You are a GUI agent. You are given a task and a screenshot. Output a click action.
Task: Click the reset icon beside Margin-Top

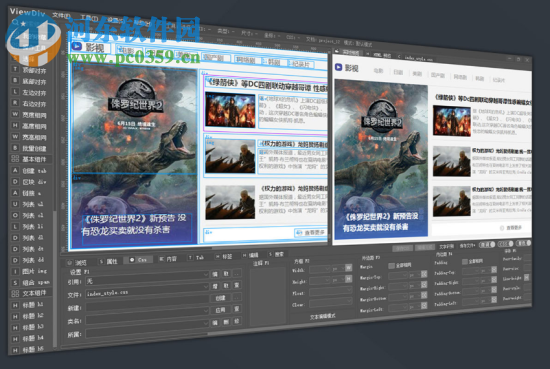[424, 274]
